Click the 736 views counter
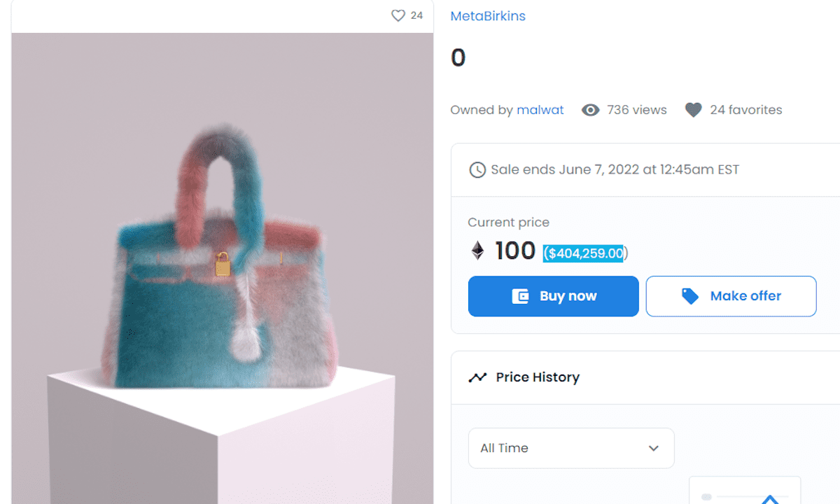The image size is (840, 504). (638, 109)
